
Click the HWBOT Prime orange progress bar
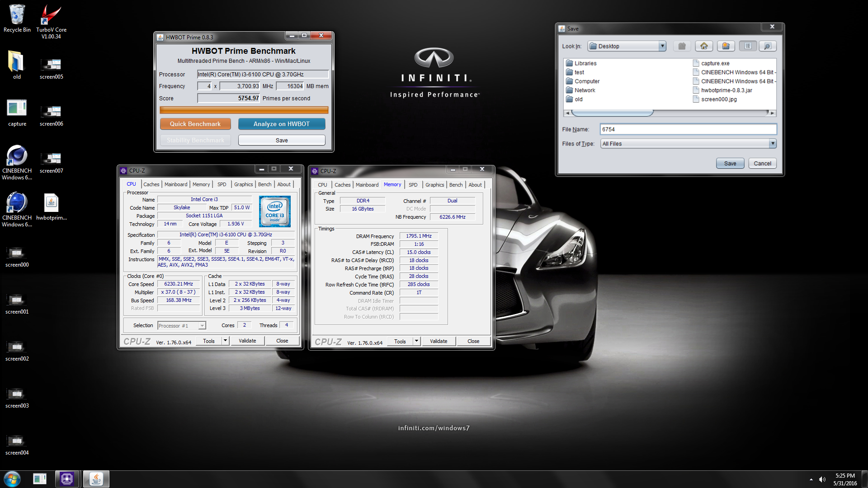tap(244, 110)
